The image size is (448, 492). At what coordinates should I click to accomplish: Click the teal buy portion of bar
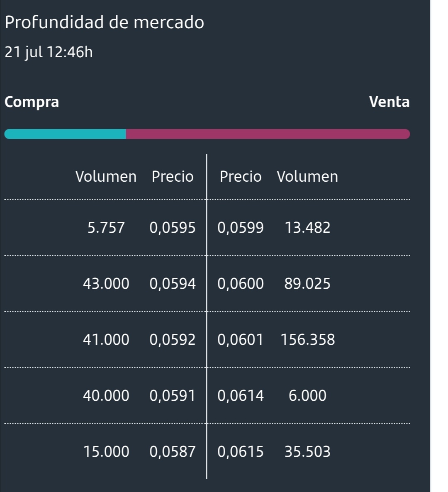[x=65, y=134]
